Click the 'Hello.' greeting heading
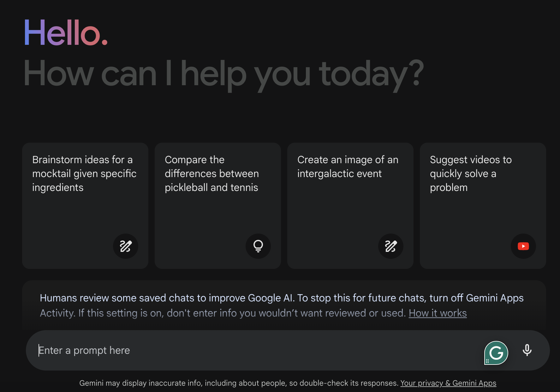 (66, 33)
